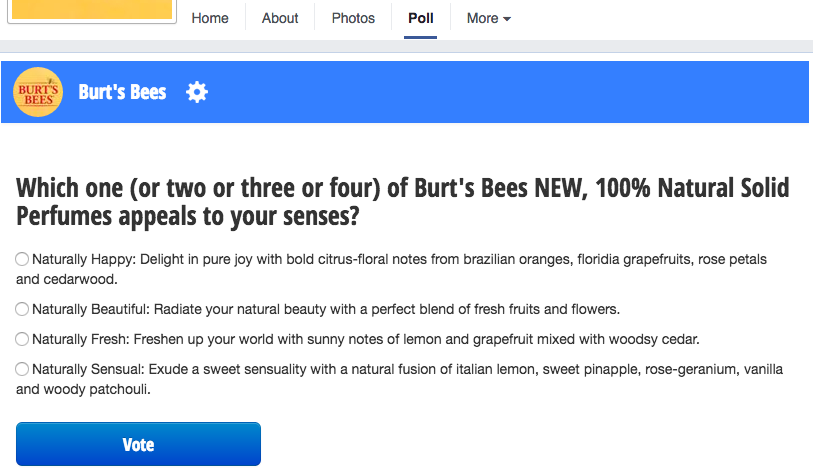Switch to the About tab
The image size is (813, 470).
pos(280,18)
